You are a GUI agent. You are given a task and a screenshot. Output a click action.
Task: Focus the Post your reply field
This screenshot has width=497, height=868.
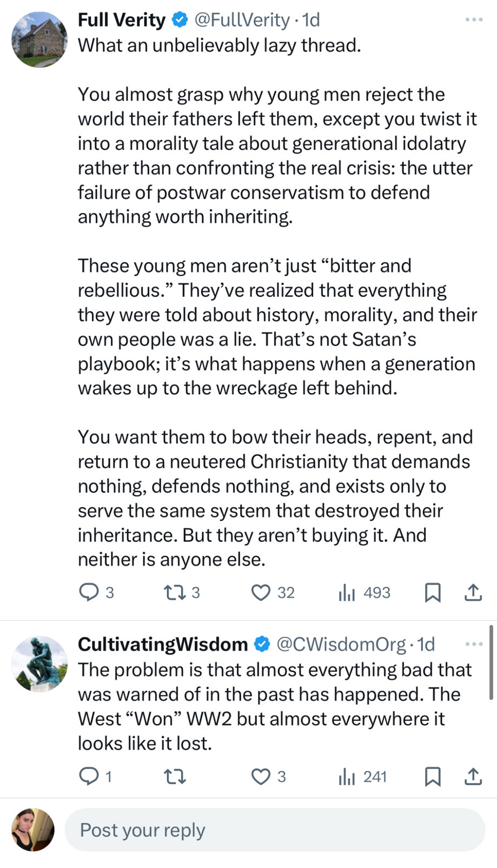pos(275,830)
